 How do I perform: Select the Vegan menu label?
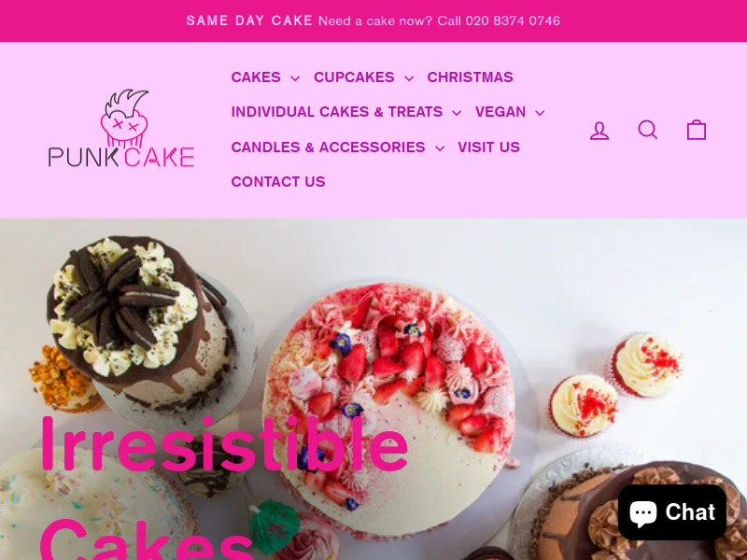500,112
